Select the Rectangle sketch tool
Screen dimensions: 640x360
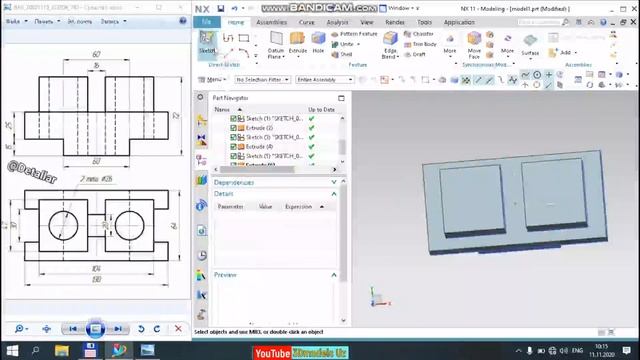coord(244,38)
